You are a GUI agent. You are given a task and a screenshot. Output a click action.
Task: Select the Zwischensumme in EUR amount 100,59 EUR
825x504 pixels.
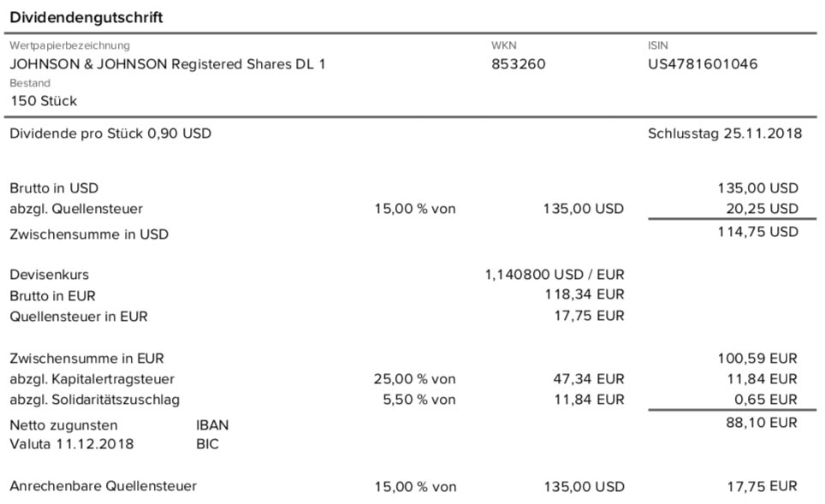coord(757,359)
